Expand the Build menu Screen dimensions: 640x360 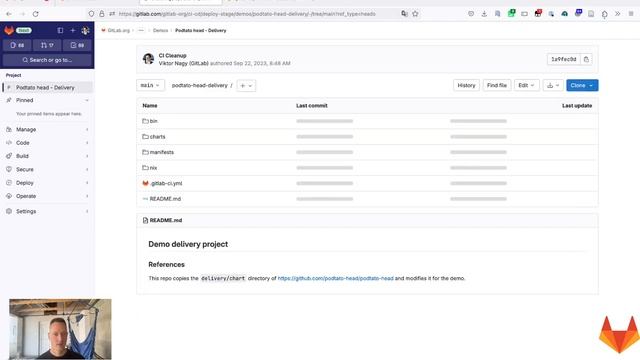click(47, 156)
